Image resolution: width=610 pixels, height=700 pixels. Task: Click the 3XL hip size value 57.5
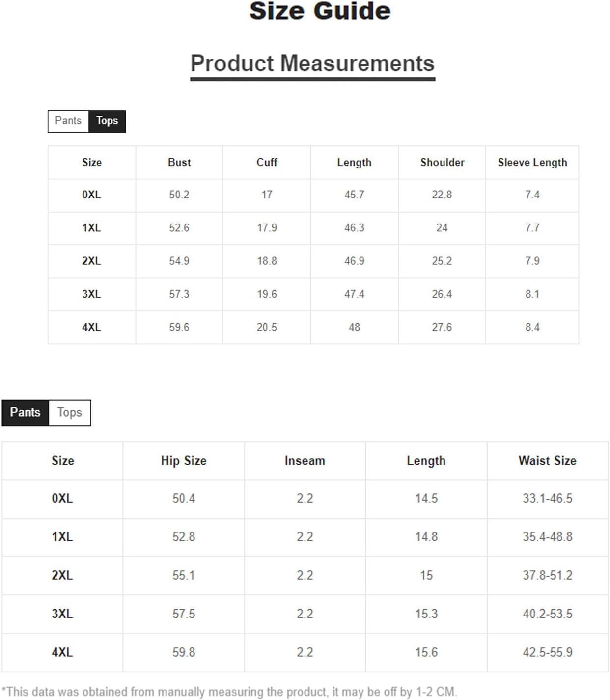click(x=184, y=614)
